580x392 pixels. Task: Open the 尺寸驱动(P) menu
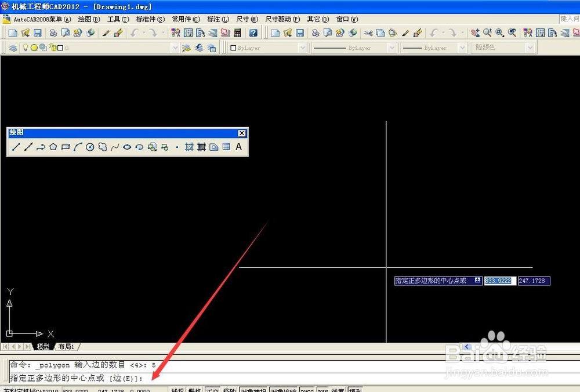[x=282, y=19]
